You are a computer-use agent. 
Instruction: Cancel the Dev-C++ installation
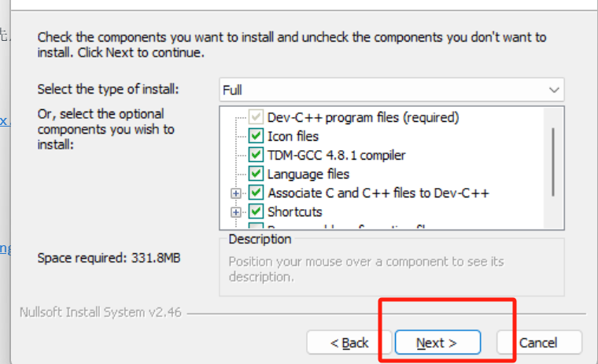(539, 343)
